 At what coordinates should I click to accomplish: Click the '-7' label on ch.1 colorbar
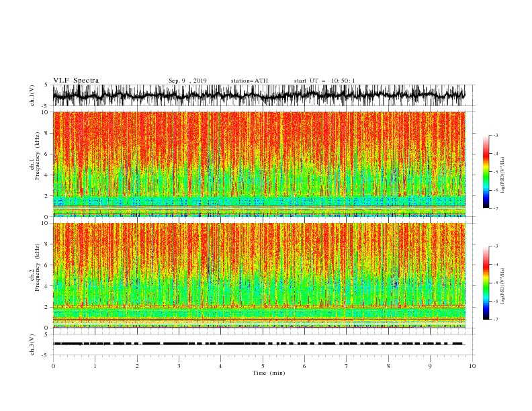click(496, 208)
